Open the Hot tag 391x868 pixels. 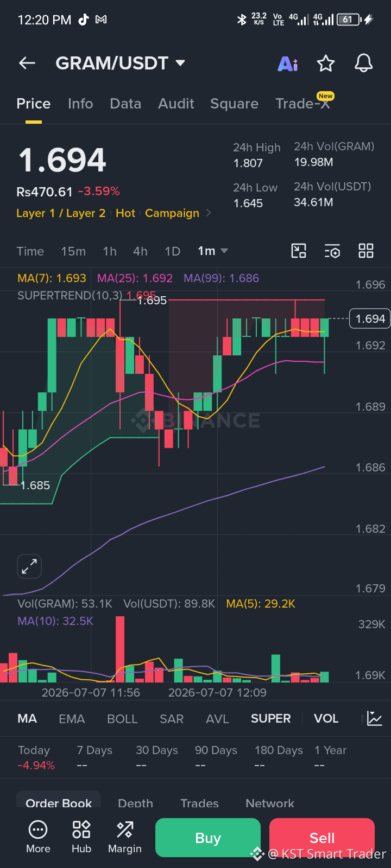tap(125, 213)
